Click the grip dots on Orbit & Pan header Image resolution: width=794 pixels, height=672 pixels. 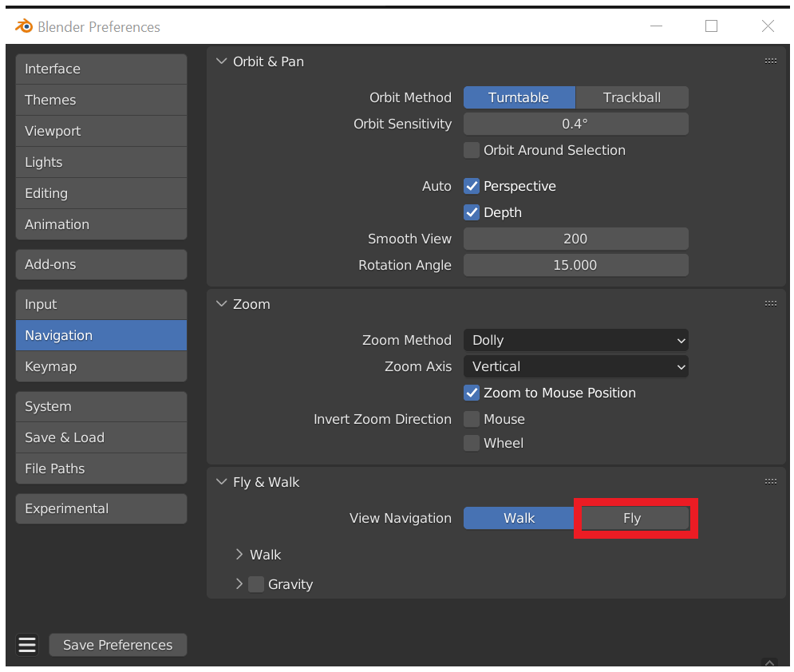[770, 61]
